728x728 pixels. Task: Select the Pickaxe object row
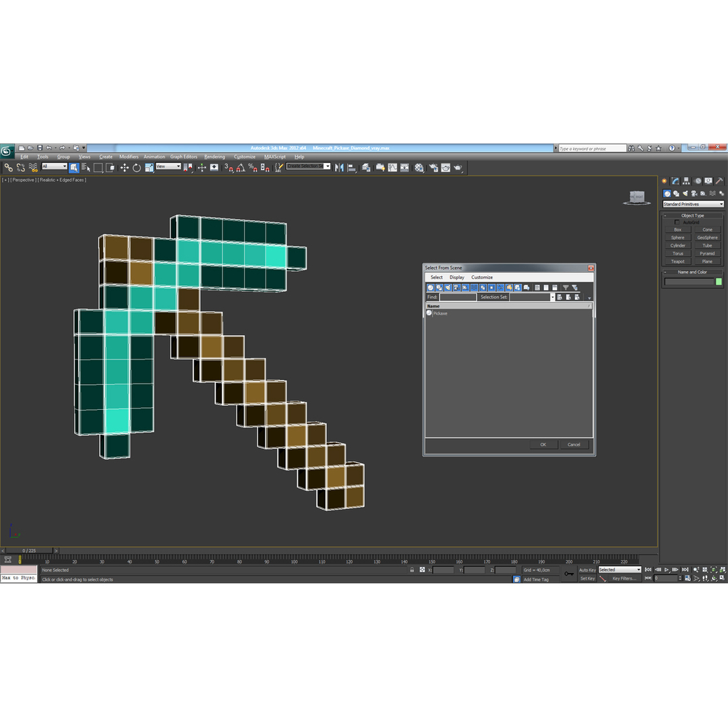pyautogui.click(x=509, y=313)
